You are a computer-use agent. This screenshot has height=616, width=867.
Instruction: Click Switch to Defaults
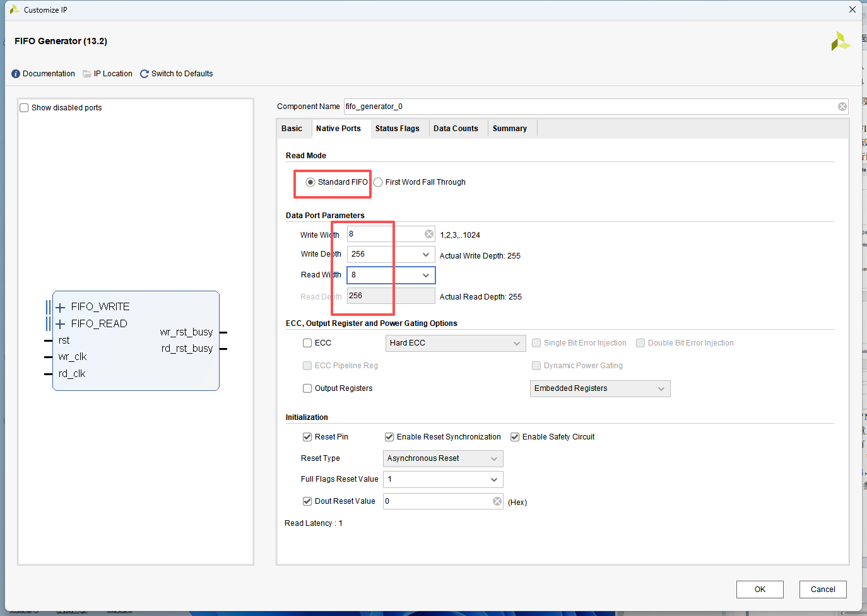[x=182, y=74]
